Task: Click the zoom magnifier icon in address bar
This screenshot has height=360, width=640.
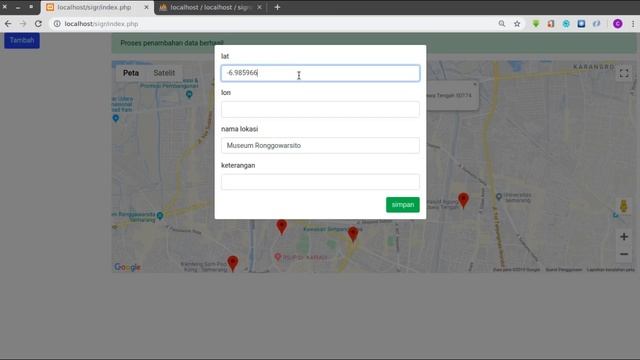Action: (502, 24)
